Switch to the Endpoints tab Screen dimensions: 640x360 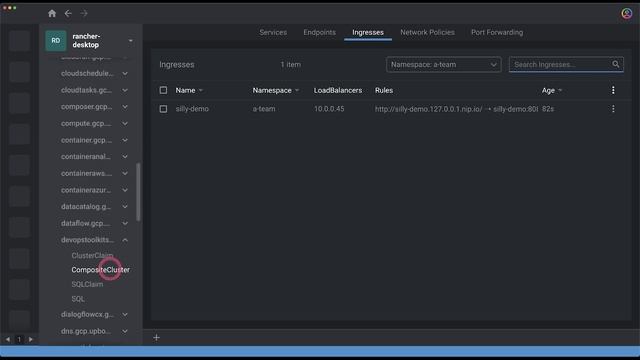point(320,32)
